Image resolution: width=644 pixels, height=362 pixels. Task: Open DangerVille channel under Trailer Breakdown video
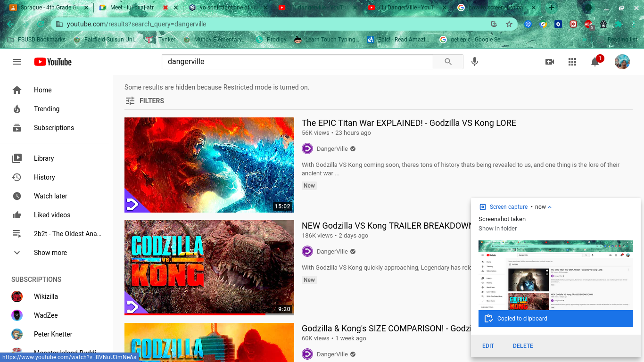pos(332,252)
